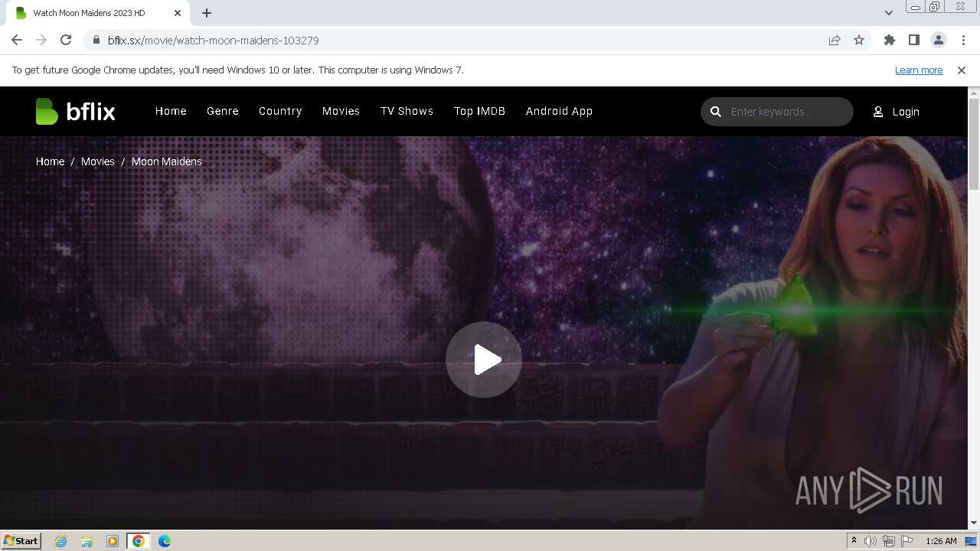The height and width of the screenshot is (551, 980).
Task: Close the Watch Moon Maidens tab
Action: [x=178, y=13]
